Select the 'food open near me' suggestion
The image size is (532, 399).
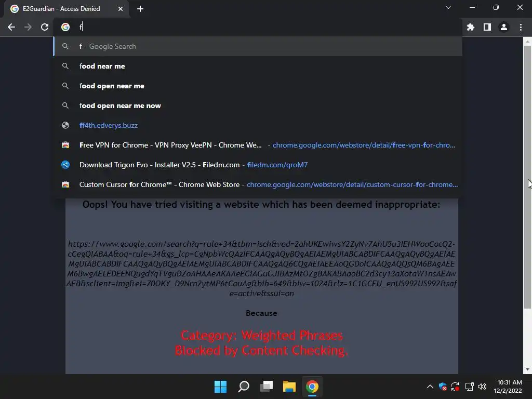(258, 86)
